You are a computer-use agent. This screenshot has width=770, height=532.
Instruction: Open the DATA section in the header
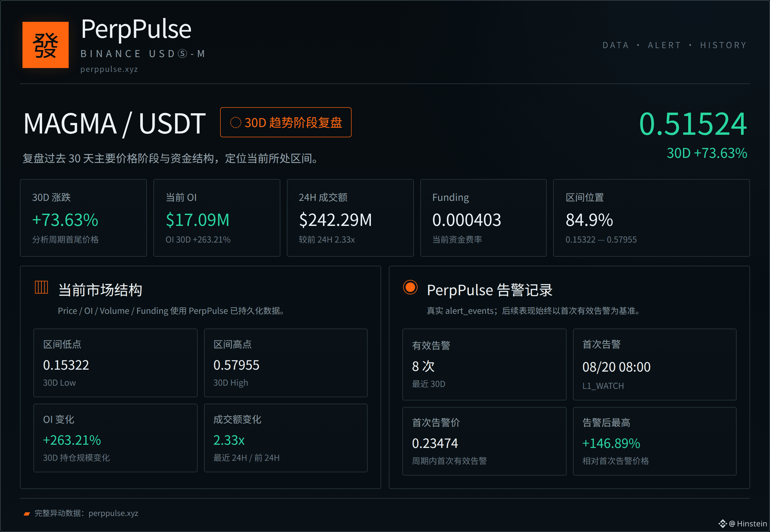[616, 45]
